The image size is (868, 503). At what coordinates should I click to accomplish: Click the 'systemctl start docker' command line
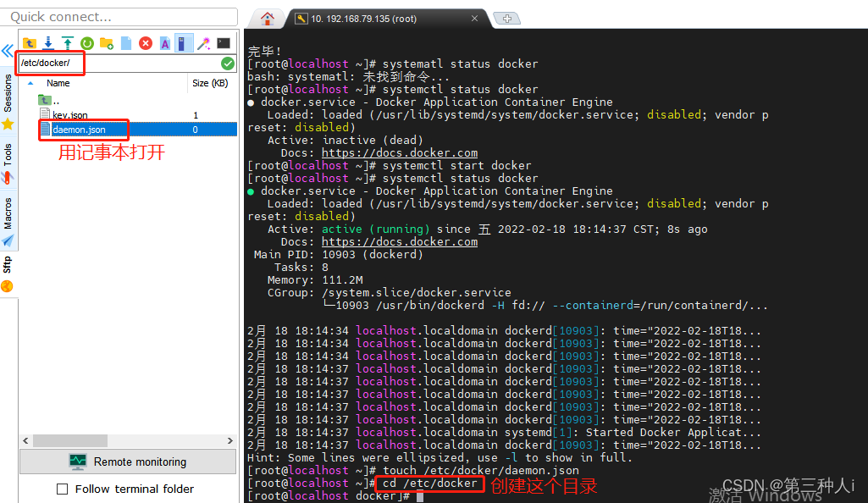456,165
